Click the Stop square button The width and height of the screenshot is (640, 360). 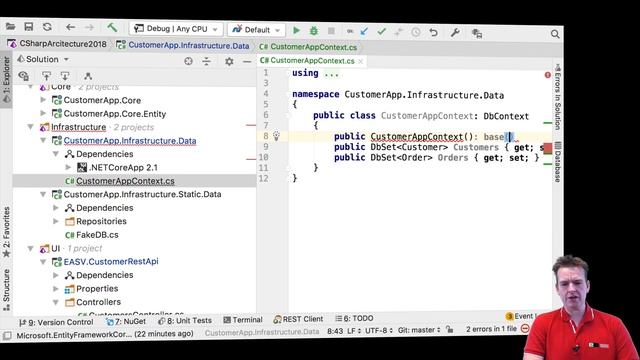tap(331, 31)
